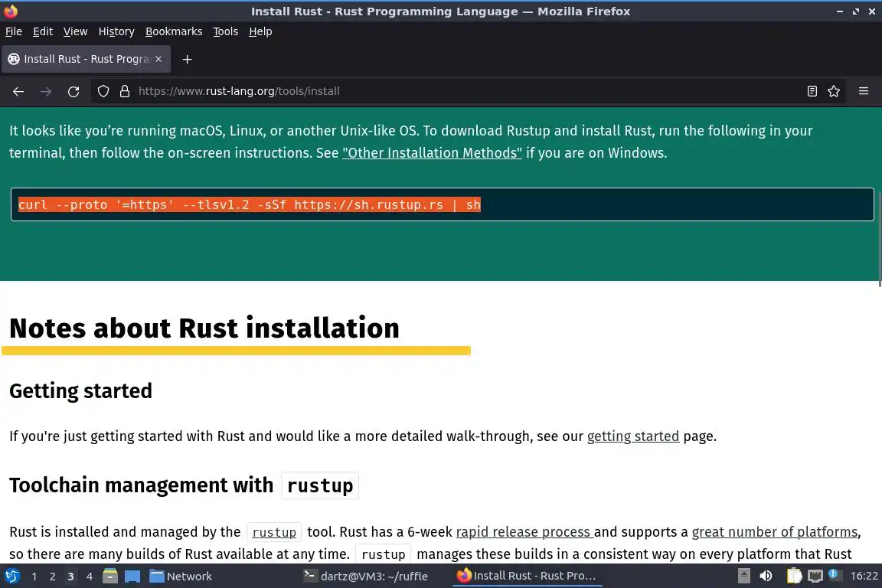Open the Network taskbar window
The width and height of the screenshot is (882, 588).
coord(181,577)
